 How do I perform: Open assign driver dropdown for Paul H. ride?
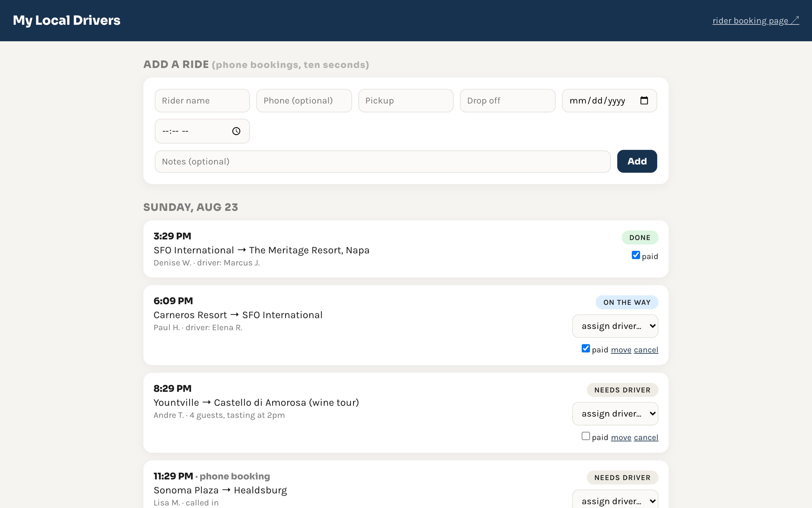tap(615, 326)
